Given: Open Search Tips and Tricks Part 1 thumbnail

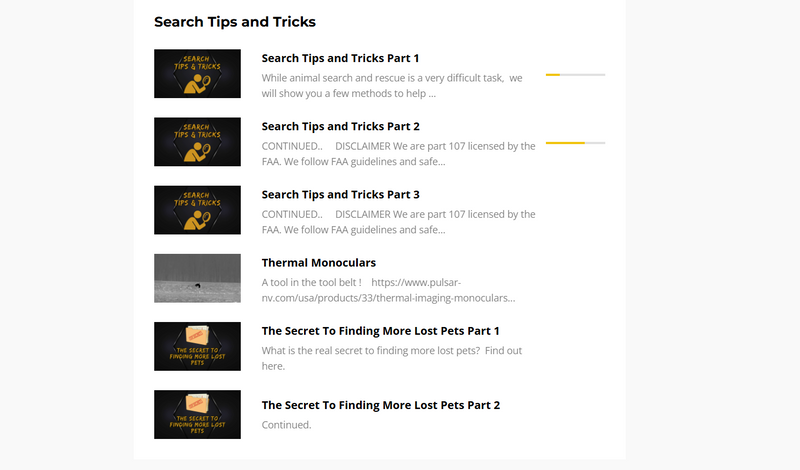Looking at the screenshot, I should click(197, 73).
